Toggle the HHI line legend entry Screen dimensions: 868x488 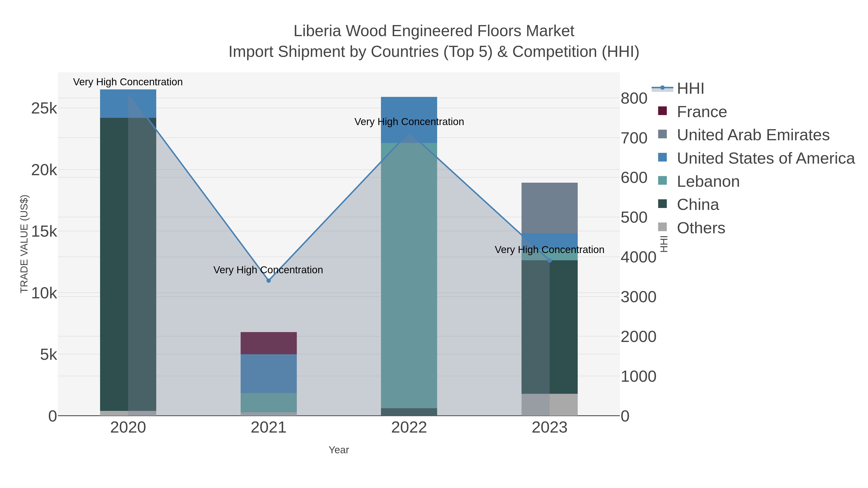678,88
